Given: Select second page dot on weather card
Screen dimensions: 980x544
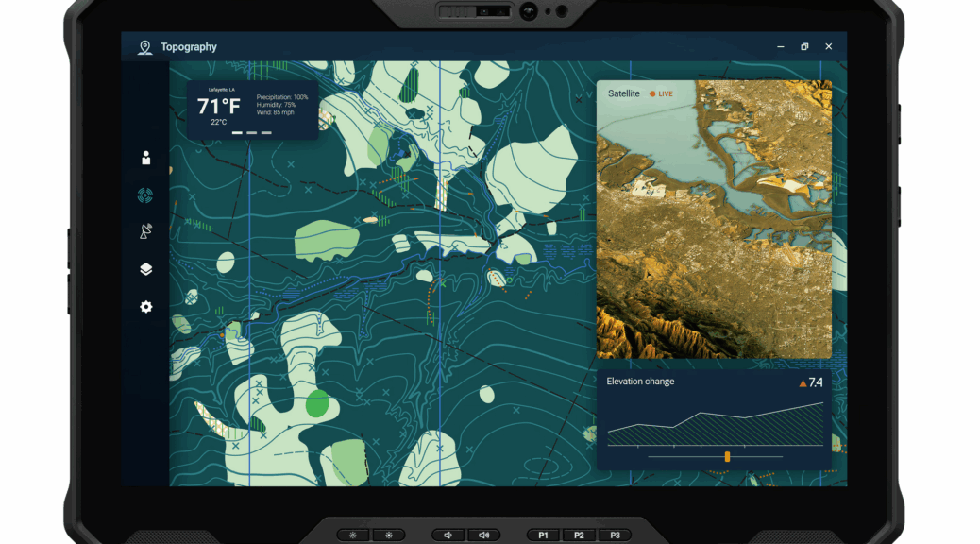Looking at the screenshot, I should pyautogui.click(x=252, y=133).
